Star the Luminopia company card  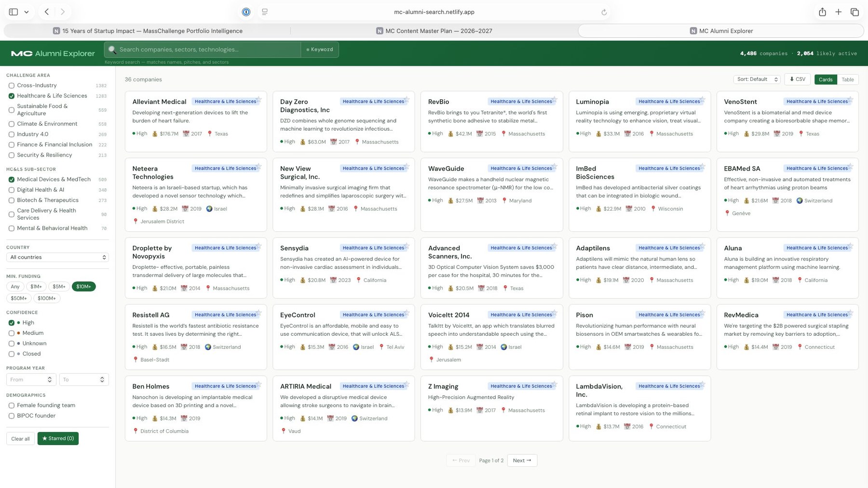703,100
